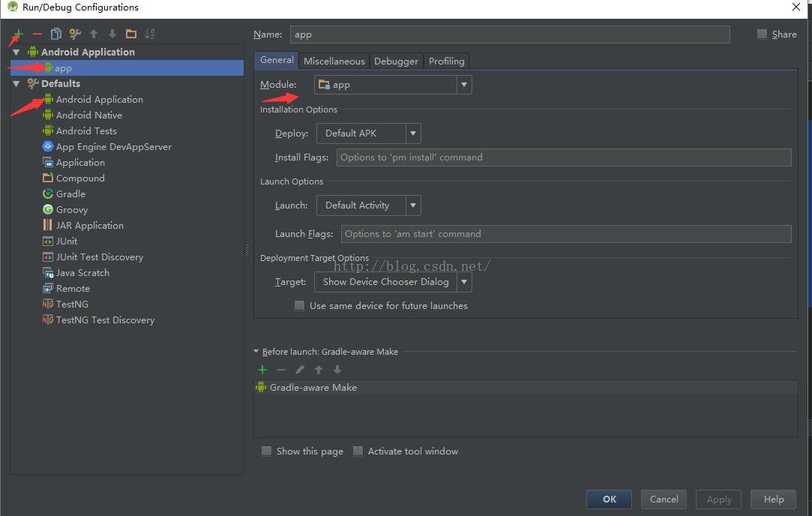The height and width of the screenshot is (516, 812).
Task: Enable the Share checkbox
Action: pyautogui.click(x=763, y=34)
